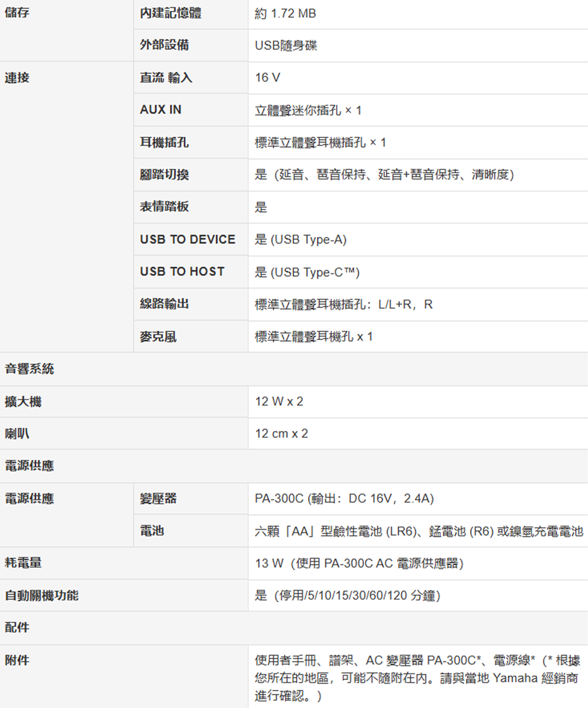The image size is (588, 710).
Task: Select the 約 1.72 MB value cell
Action: [285, 14]
